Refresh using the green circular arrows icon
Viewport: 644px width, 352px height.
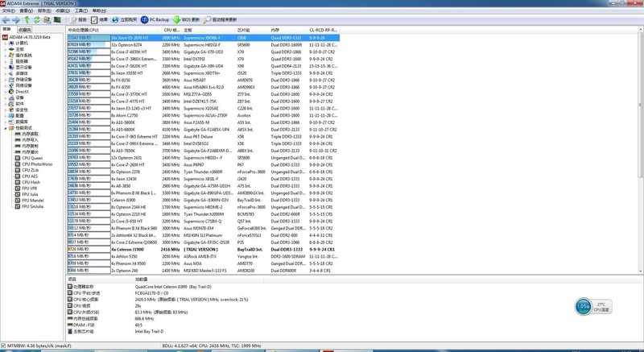click(x=37, y=19)
